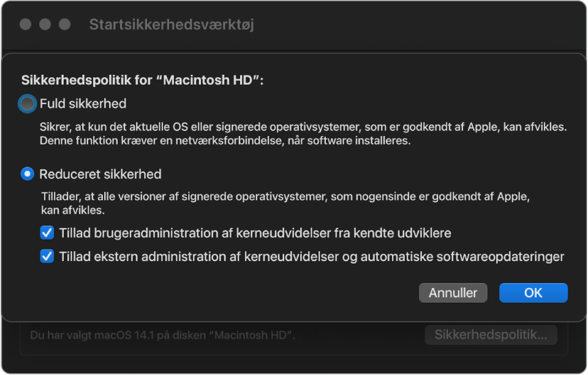Viewport: 588px width, 375px height.
Task: Minimize the window with the middle title bar button
Action: tap(45, 25)
